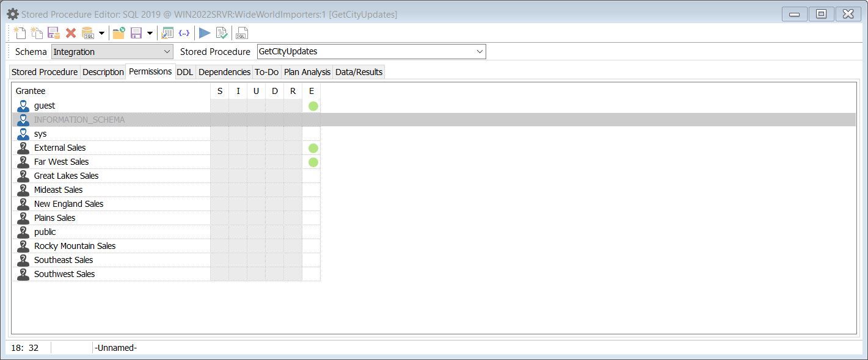
Task: Click the document with green checkmark icon
Action: tap(222, 33)
